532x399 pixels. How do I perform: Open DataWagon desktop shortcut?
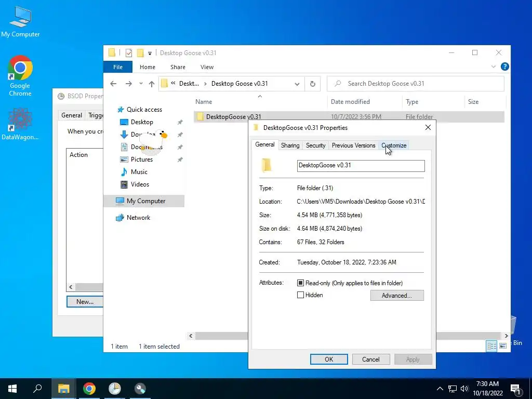[20, 124]
